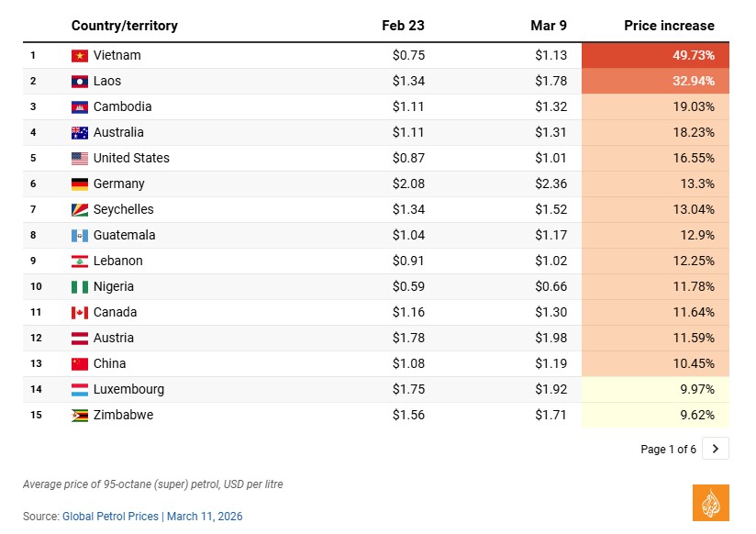Viewport: 756px width, 534px height.
Task: Click the Germany flag icon
Action: point(80,184)
